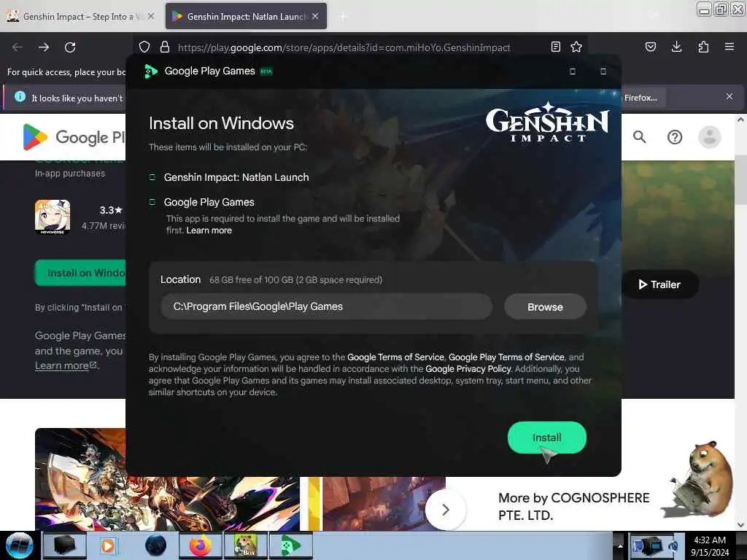Open a new browser tab

click(343, 17)
